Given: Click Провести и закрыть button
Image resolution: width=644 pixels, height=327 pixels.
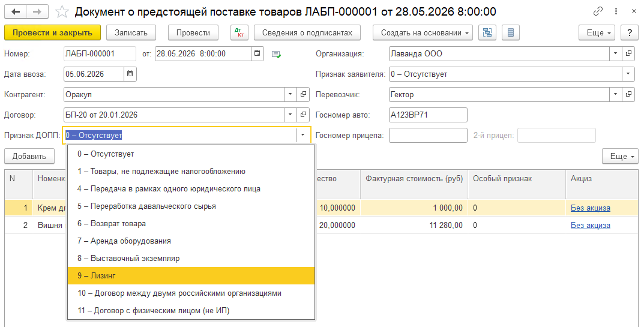Looking at the screenshot, I should (x=53, y=33).
